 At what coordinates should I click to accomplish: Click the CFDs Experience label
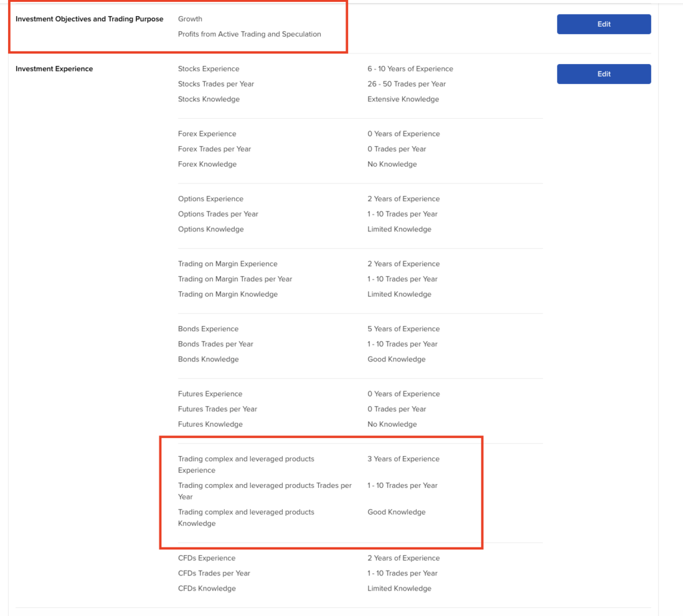click(x=207, y=558)
